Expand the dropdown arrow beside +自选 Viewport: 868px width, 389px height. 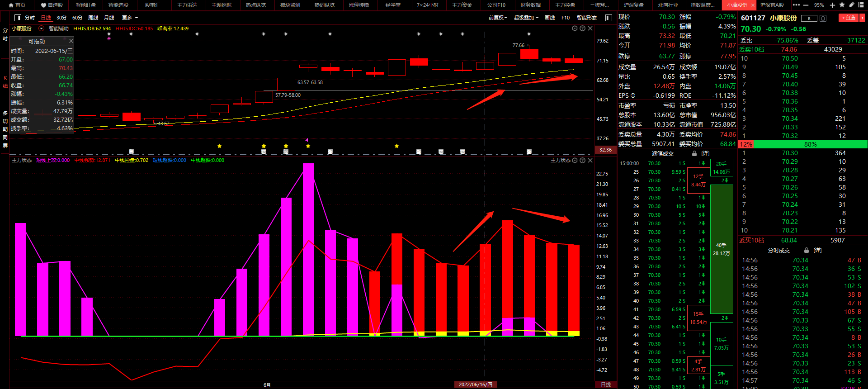862,18
